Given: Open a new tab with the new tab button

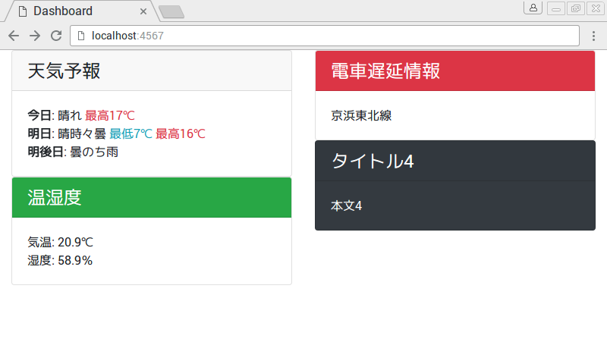Looking at the screenshot, I should (x=171, y=12).
